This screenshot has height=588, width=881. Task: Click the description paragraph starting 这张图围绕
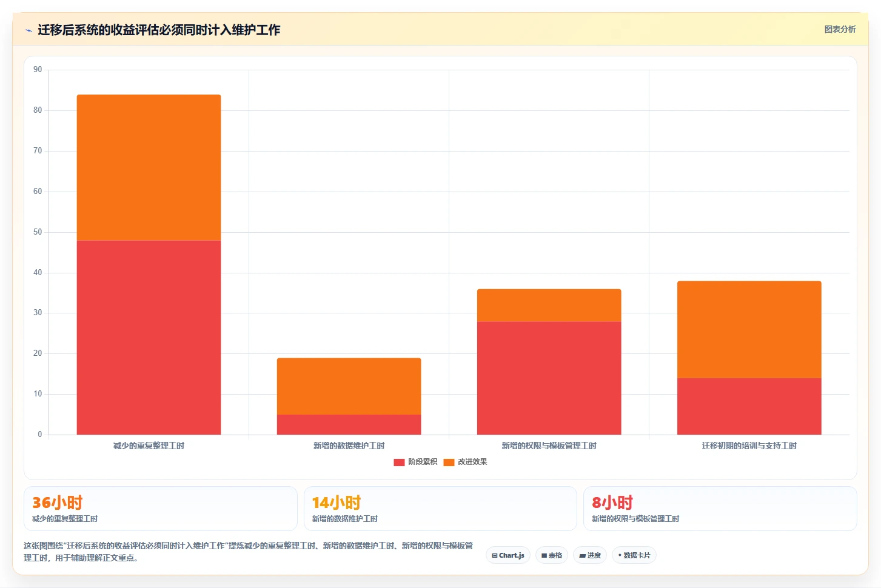(x=249, y=552)
